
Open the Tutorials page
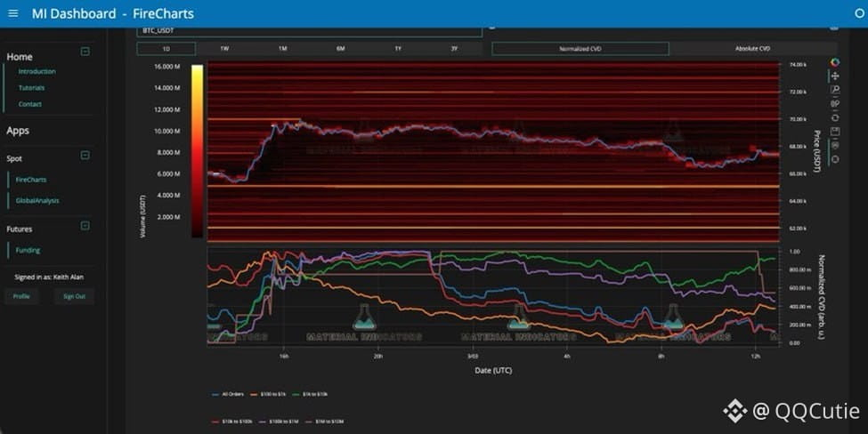[31, 88]
